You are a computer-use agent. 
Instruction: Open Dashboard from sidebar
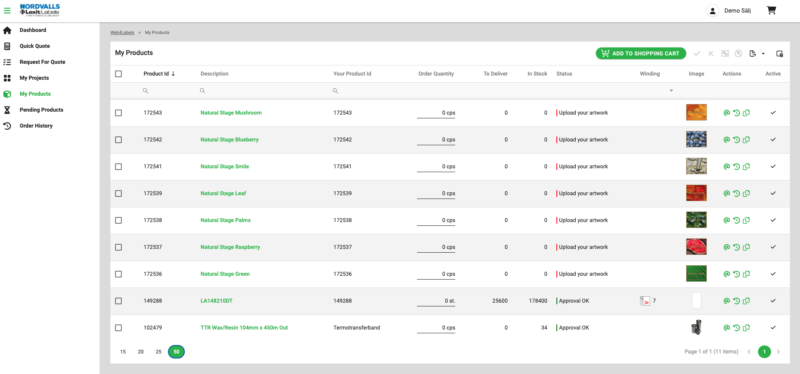33,30
